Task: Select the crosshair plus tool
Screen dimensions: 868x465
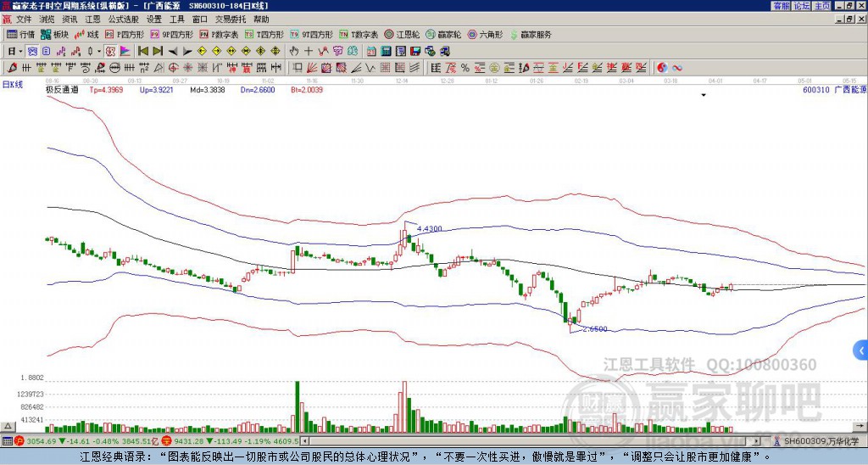Action: (x=309, y=52)
